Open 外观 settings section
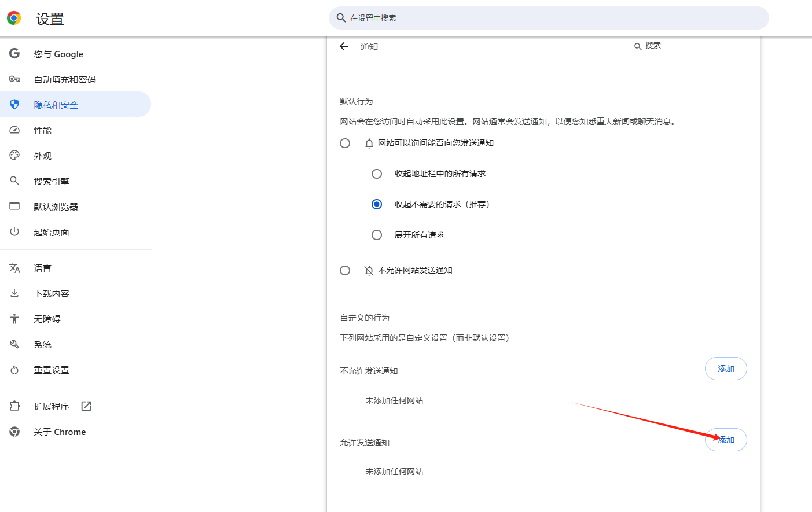Image resolution: width=812 pixels, height=512 pixels. click(75, 156)
